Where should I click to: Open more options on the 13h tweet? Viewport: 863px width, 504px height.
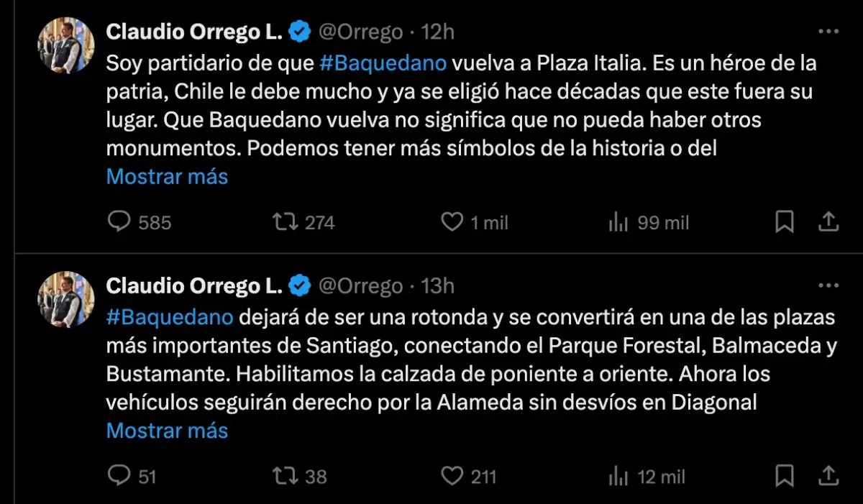(x=828, y=285)
